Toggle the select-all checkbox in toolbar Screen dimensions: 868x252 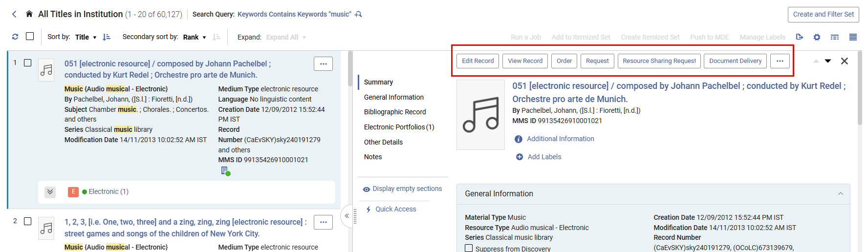[30, 36]
